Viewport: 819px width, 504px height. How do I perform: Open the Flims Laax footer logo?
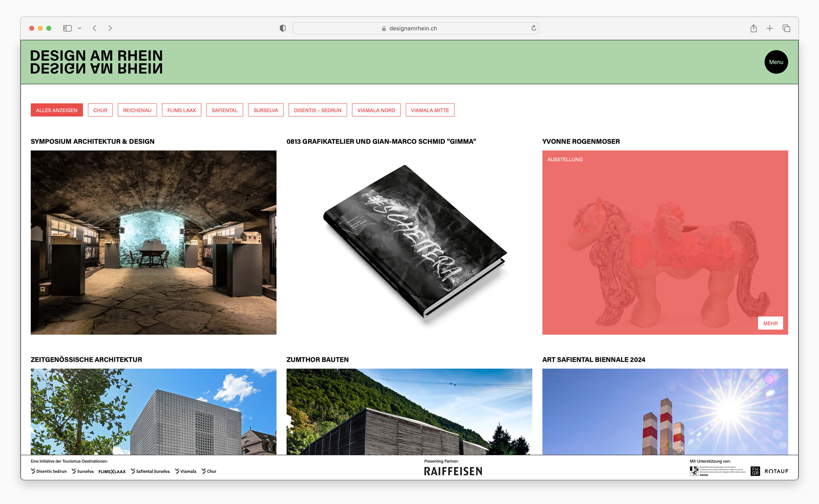(112, 471)
